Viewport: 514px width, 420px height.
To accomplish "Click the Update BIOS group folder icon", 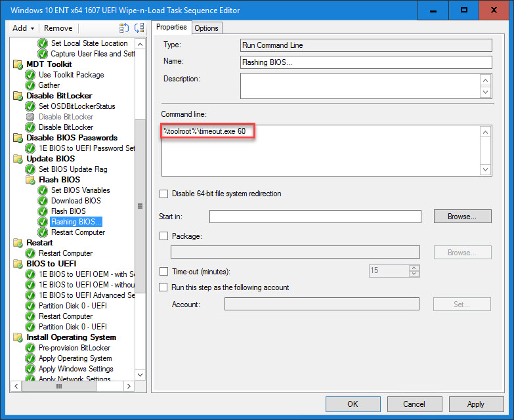I will coord(18,159).
